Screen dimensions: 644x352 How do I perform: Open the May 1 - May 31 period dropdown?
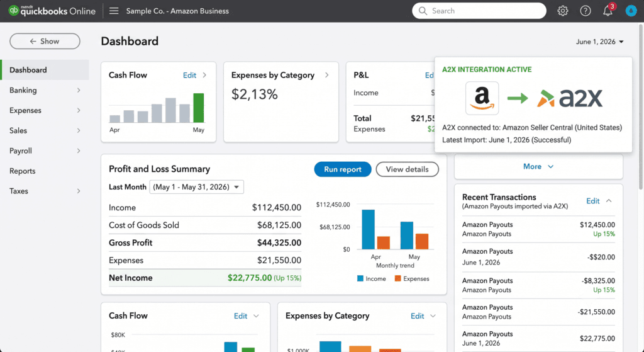click(x=196, y=186)
